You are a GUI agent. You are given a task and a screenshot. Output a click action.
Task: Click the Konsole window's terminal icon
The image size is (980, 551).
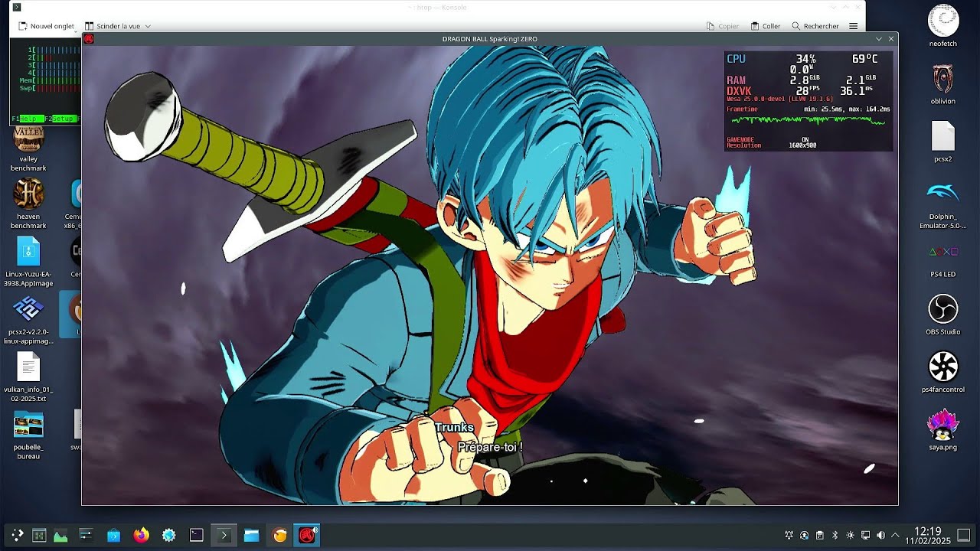17,8
